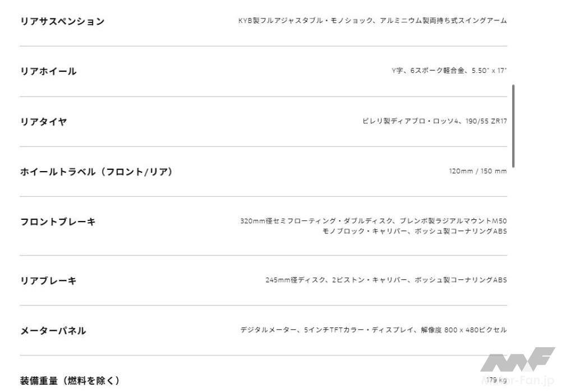Click the リアホイール heading

point(48,71)
